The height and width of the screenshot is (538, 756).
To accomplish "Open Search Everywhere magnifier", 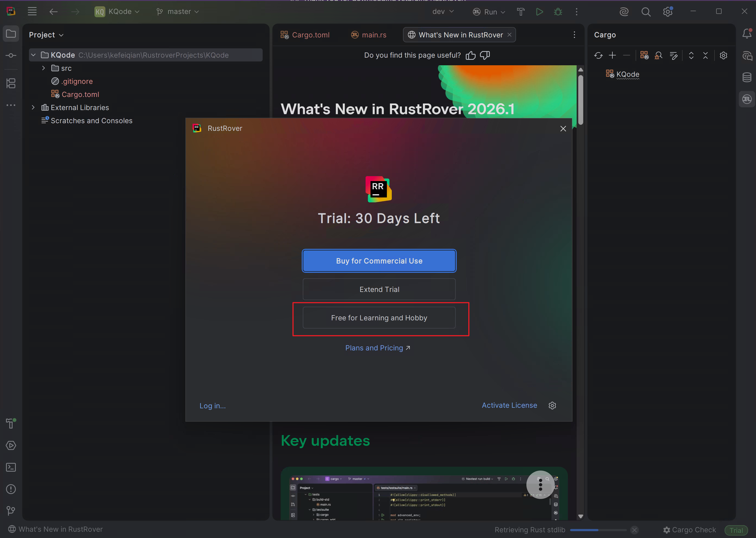I will click(646, 12).
